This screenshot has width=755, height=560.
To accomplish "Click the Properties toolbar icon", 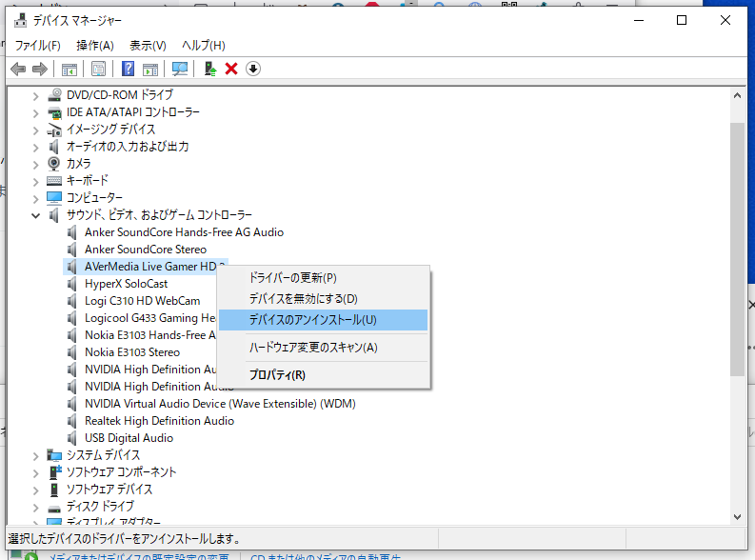I will 98,69.
